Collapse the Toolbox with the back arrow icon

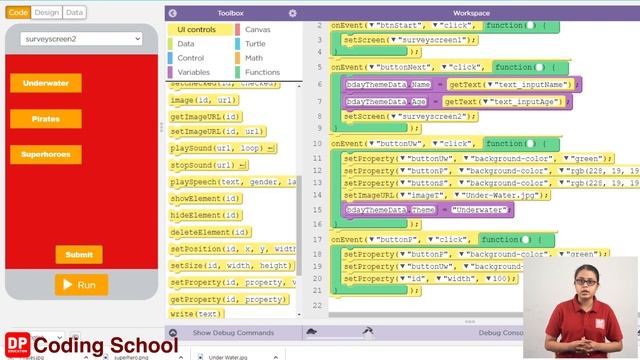tap(173, 13)
